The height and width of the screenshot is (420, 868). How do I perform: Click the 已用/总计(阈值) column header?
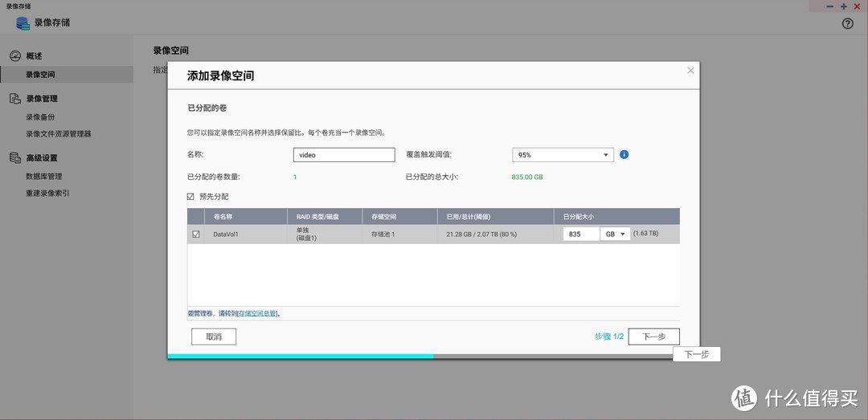[496, 216]
